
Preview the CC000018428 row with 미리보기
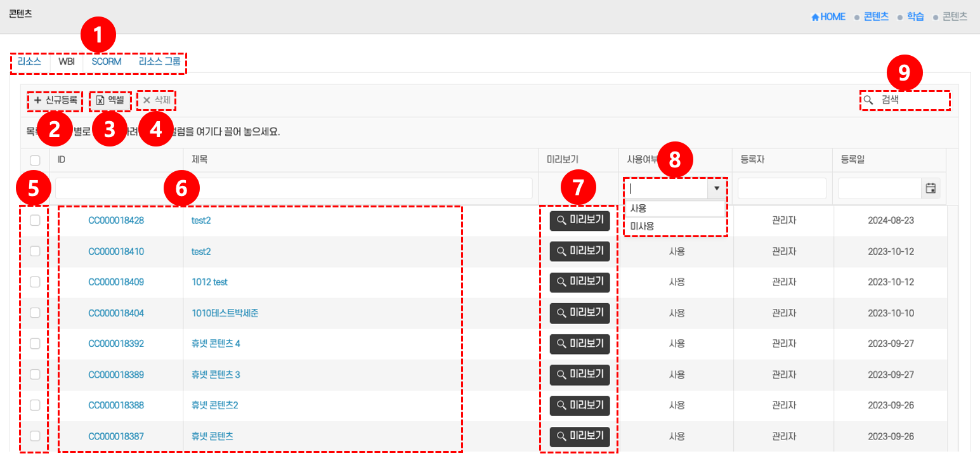(580, 221)
